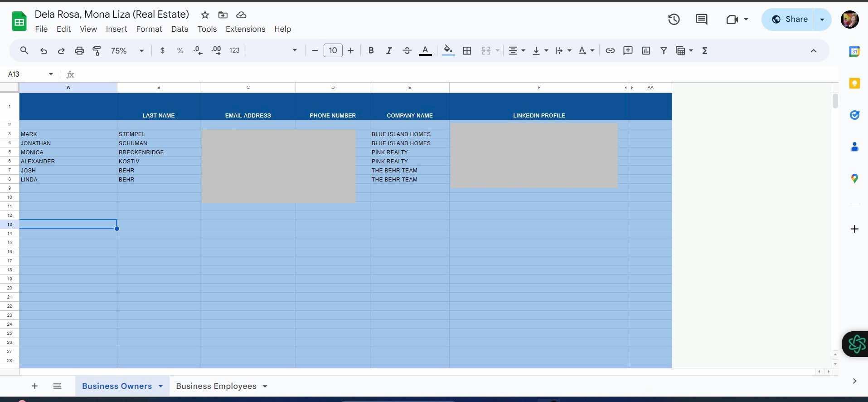Image resolution: width=868 pixels, height=402 pixels.
Task: Undo the last action
Action: 44,51
